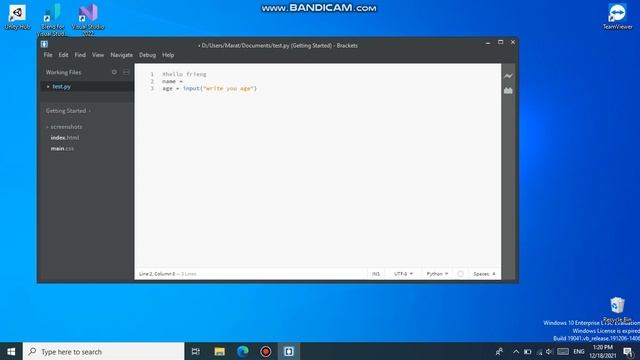Toggle Spaces indentation type label

[482, 274]
